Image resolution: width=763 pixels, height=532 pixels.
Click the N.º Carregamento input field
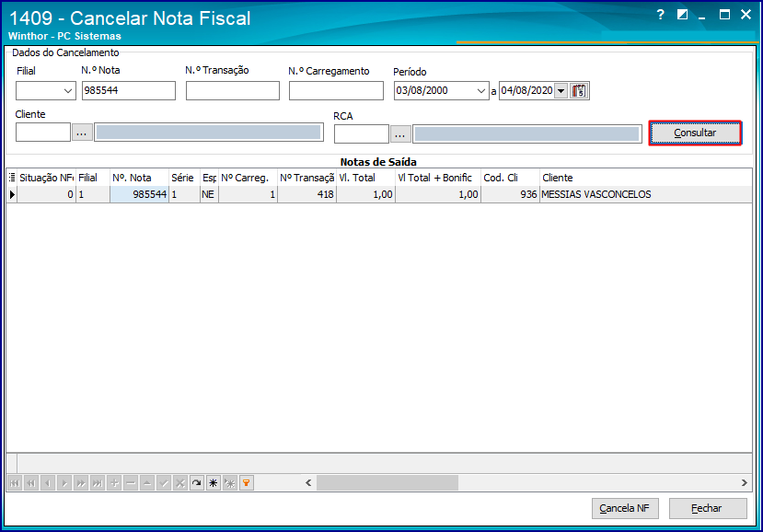pyautogui.click(x=336, y=91)
